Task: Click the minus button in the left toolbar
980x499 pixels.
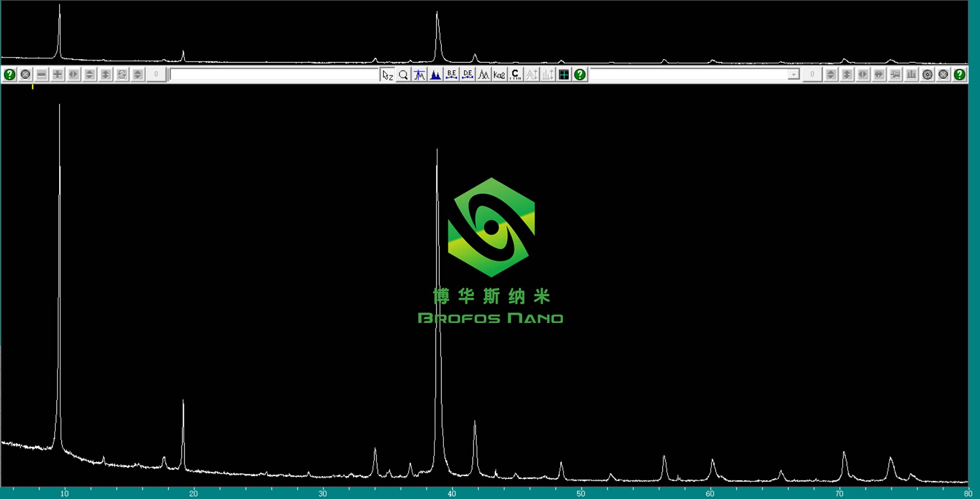Action: click(x=41, y=74)
